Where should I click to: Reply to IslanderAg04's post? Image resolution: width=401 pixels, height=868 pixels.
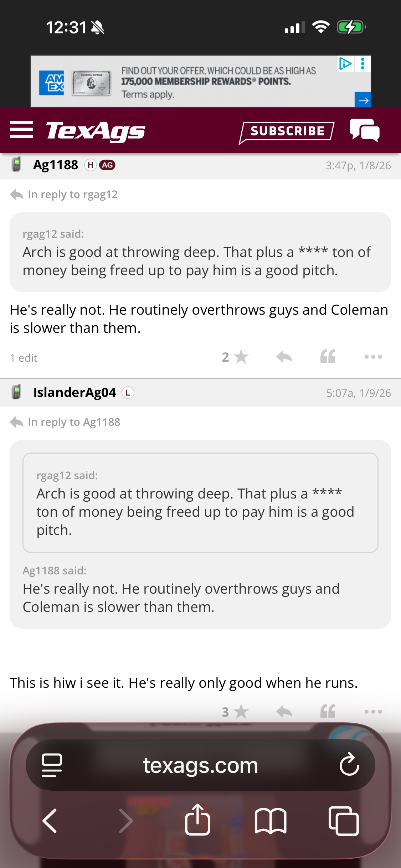tap(284, 712)
